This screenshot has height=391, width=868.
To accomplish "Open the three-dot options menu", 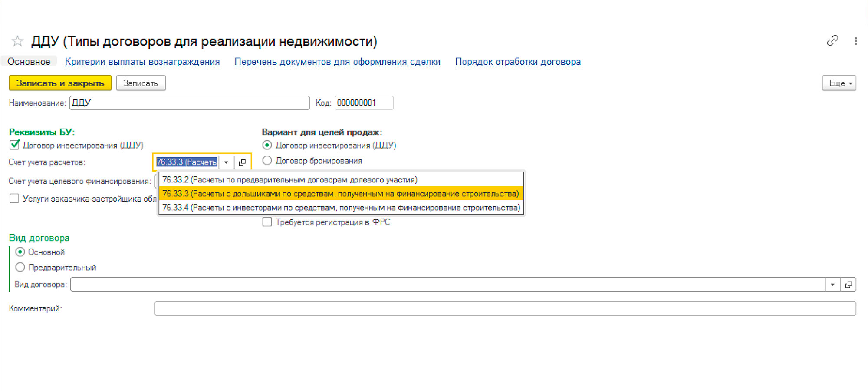I will 855,41.
